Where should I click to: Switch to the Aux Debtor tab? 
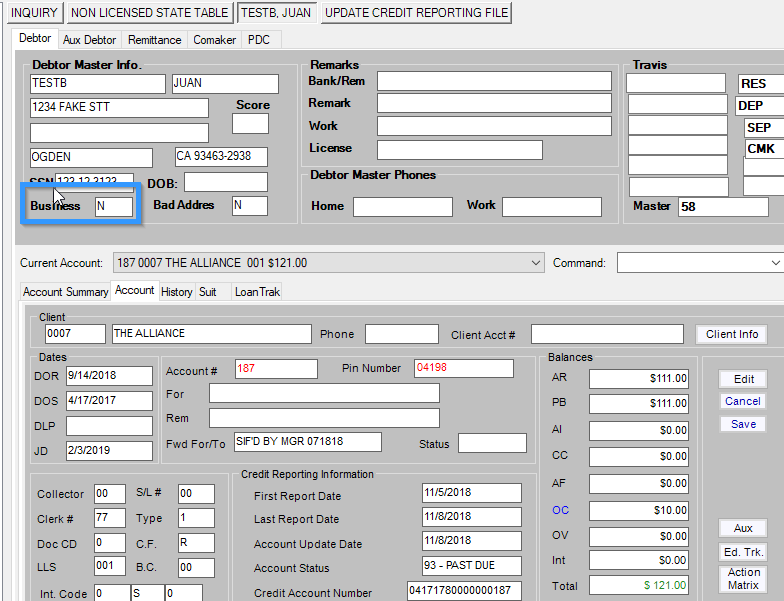coord(89,40)
